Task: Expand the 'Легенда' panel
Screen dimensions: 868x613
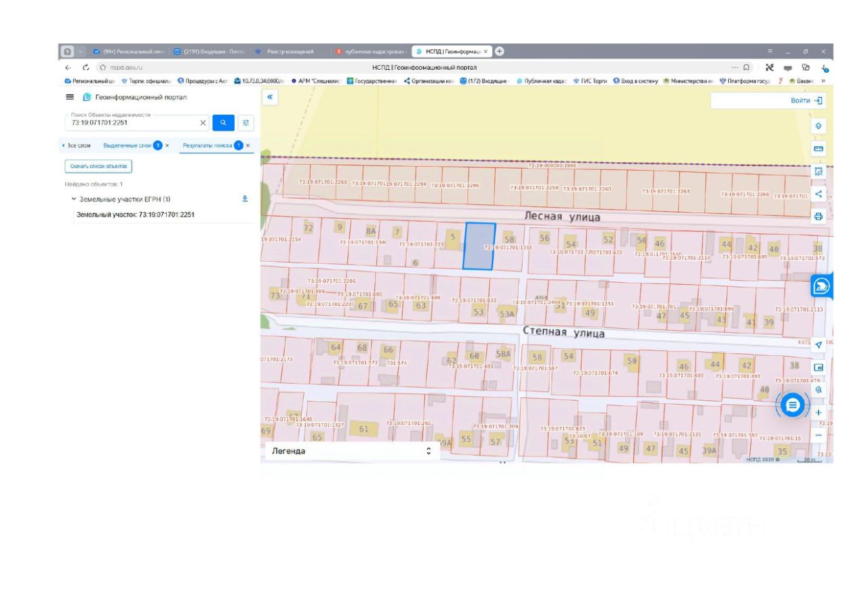Action: pyautogui.click(x=428, y=451)
